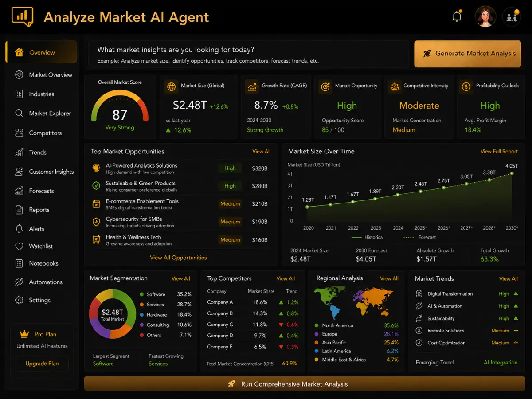This screenshot has width=532, height=399.
Task: Open View Full Report link
Action: pyautogui.click(x=499, y=152)
